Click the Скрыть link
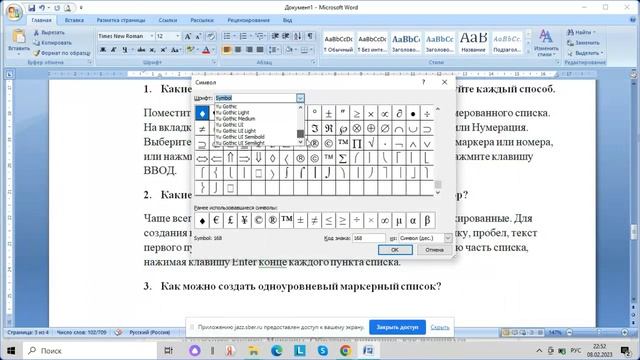Screen dimensions: 640x360 (440, 327)
